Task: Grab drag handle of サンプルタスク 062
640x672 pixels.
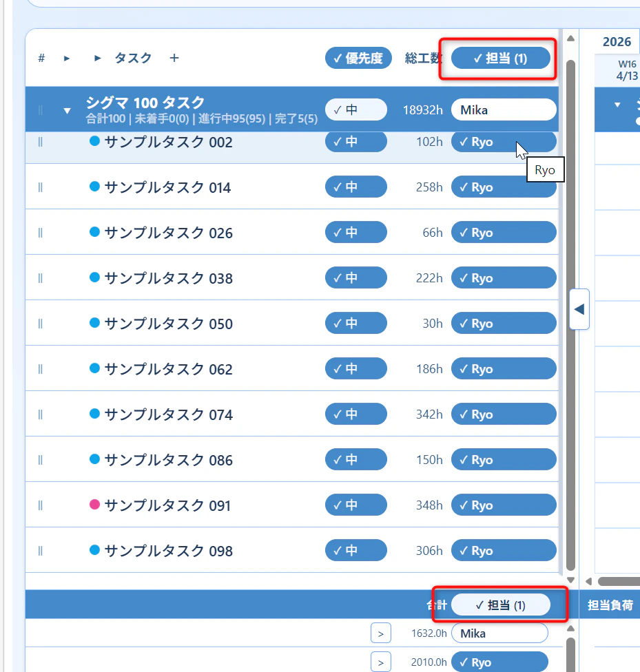Action: click(x=41, y=369)
